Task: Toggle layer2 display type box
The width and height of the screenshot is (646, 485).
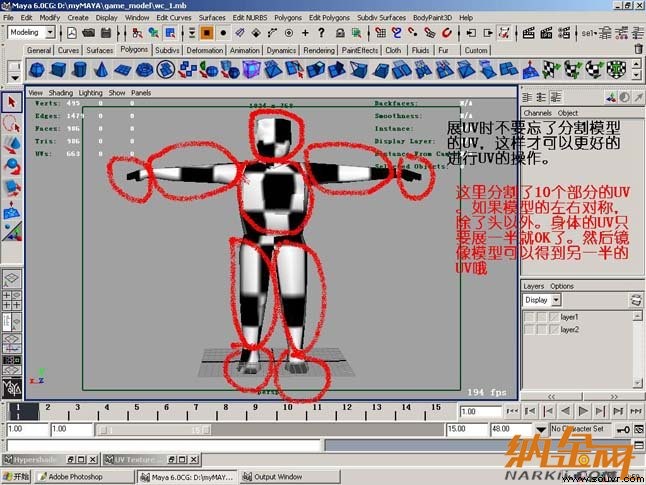Action: [x=542, y=330]
